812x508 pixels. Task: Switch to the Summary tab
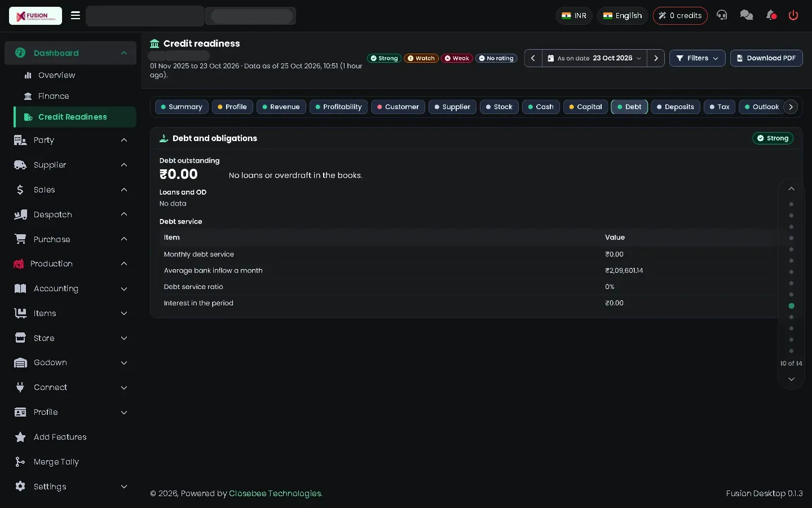182,107
